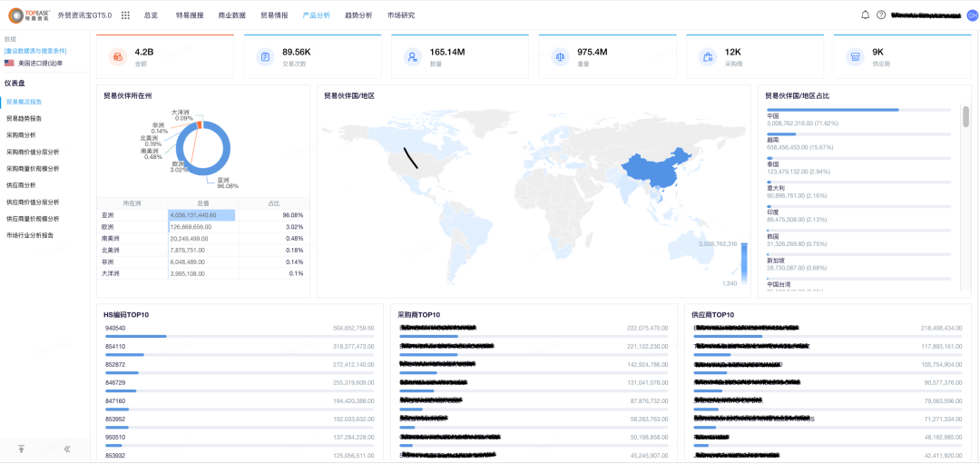This screenshot has width=980, height=464.
Task: Open the notifications bell
Action: click(865, 15)
